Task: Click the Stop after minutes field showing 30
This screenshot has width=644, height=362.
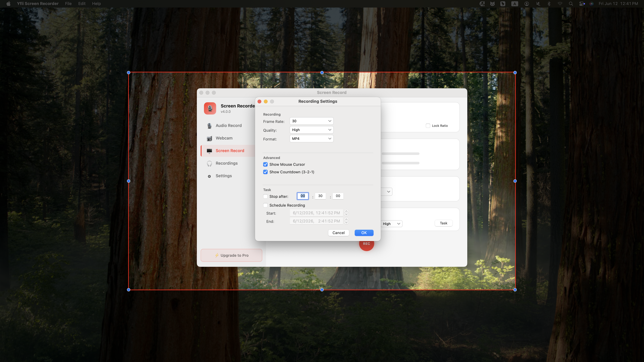Action: (x=320, y=196)
